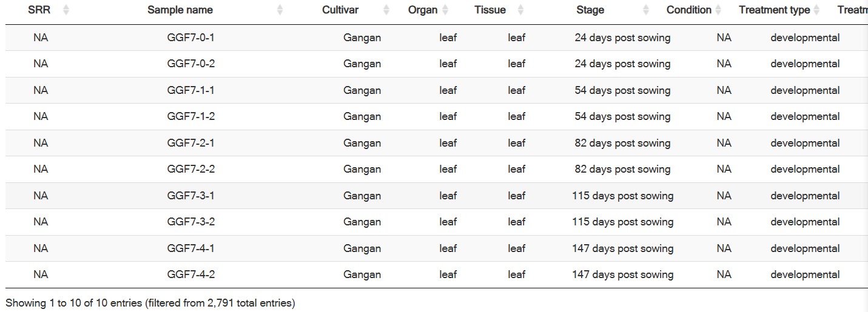Sort by Stage column arrows
Viewport: 868px width, 312px height.
(x=645, y=10)
